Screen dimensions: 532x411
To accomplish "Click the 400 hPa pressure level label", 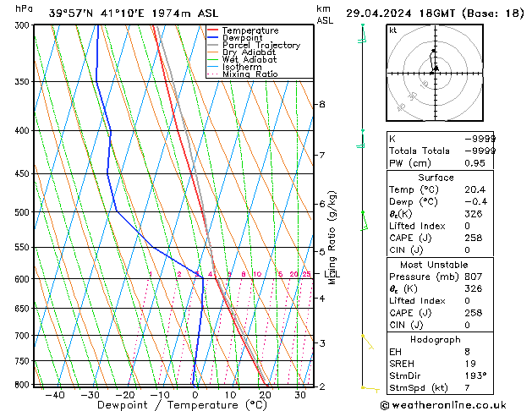I will (24, 130).
